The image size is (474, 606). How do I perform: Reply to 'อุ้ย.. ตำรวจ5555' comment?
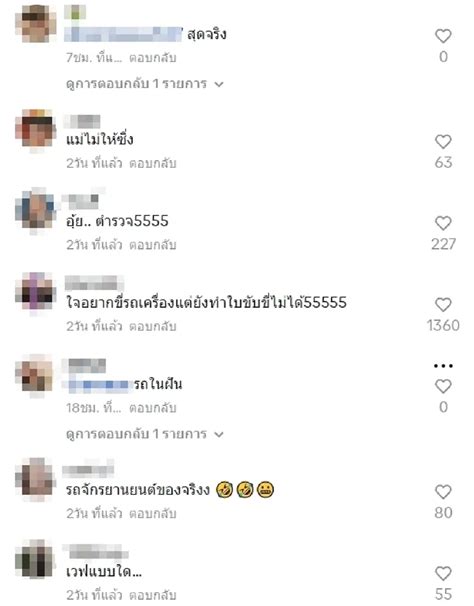tap(153, 245)
